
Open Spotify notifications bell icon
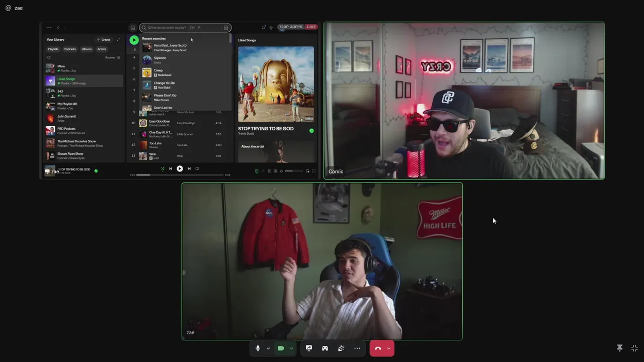click(x=263, y=27)
